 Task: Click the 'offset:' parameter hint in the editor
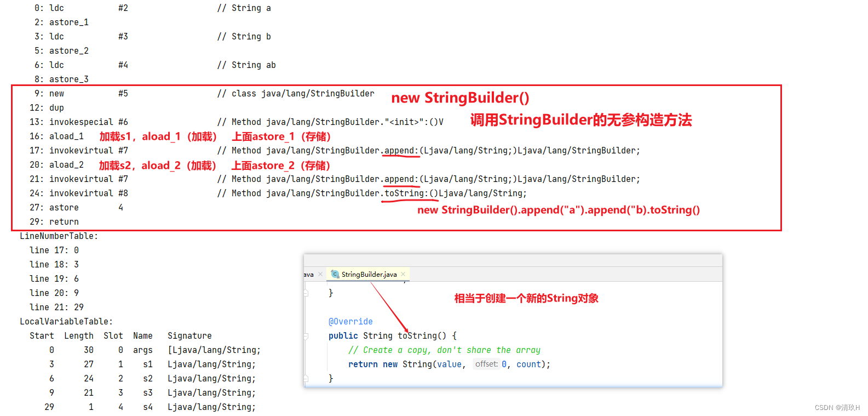coord(486,364)
